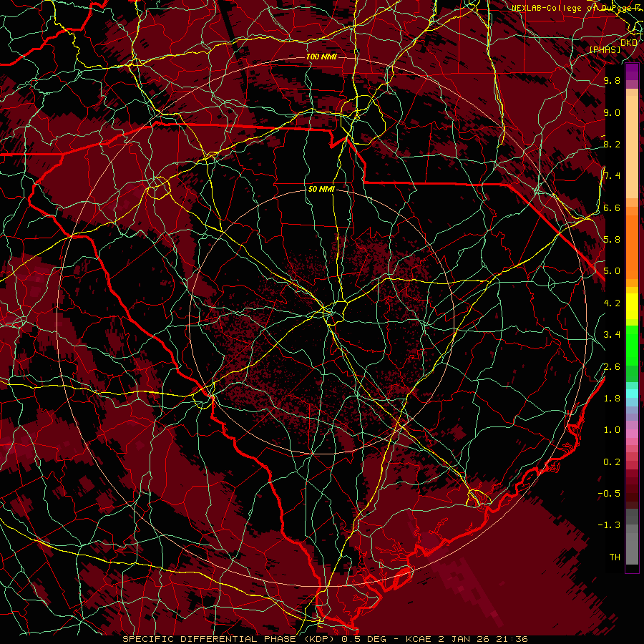This screenshot has width=644, height=644.
Task: Click the 9.8 value on the color scale
Action: click(x=612, y=80)
